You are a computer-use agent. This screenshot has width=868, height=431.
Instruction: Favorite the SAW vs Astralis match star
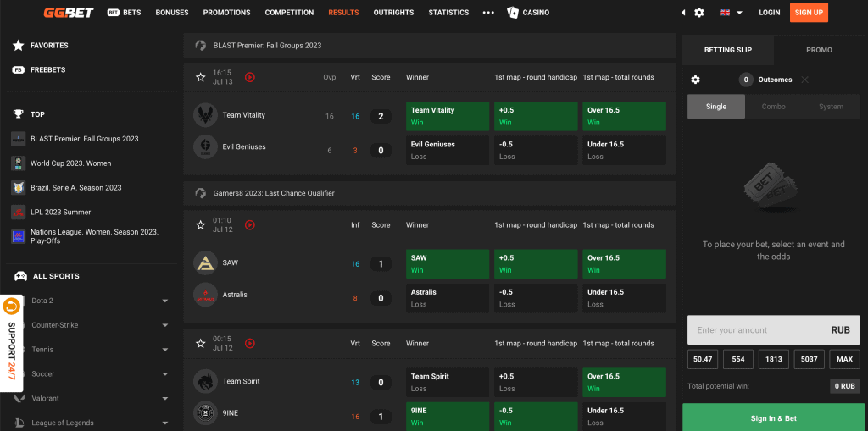200,225
